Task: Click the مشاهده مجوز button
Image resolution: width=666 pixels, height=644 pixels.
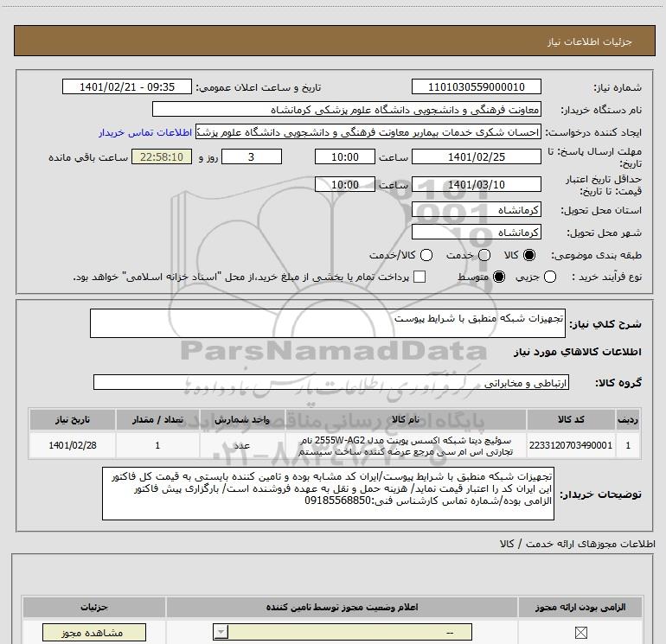Action: tap(94, 633)
